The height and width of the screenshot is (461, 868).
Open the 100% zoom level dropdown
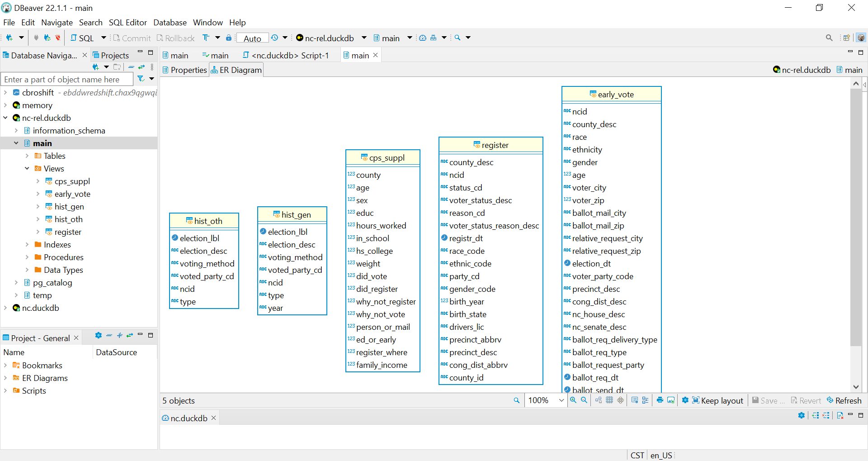pyautogui.click(x=561, y=400)
